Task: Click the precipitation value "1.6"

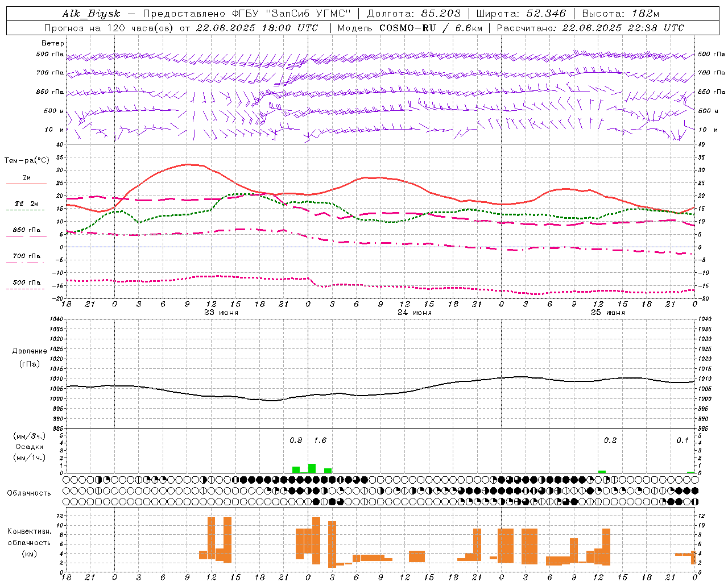Action: (320, 440)
